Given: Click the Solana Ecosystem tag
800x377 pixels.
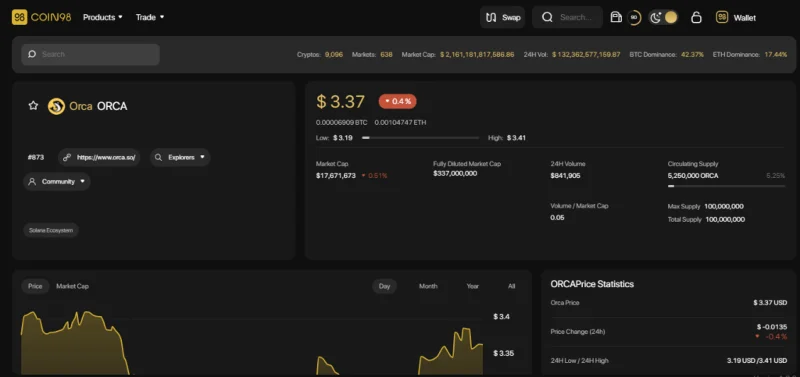Looking at the screenshot, I should tap(51, 230).
